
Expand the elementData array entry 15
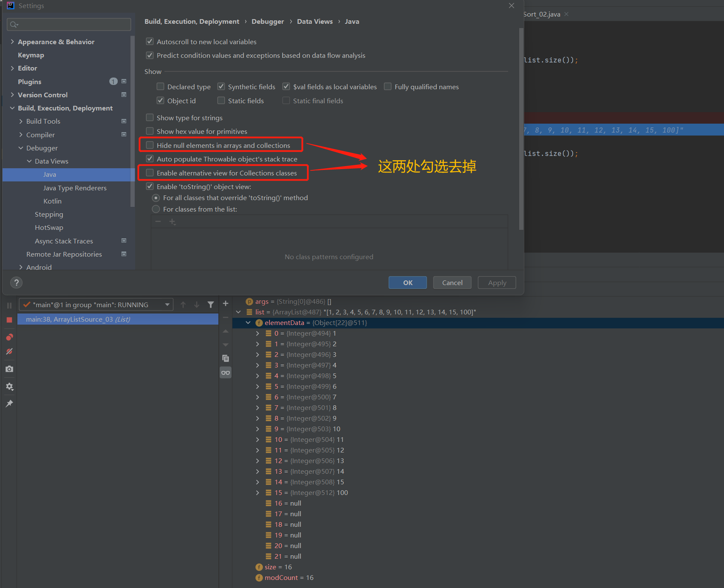[x=257, y=492]
